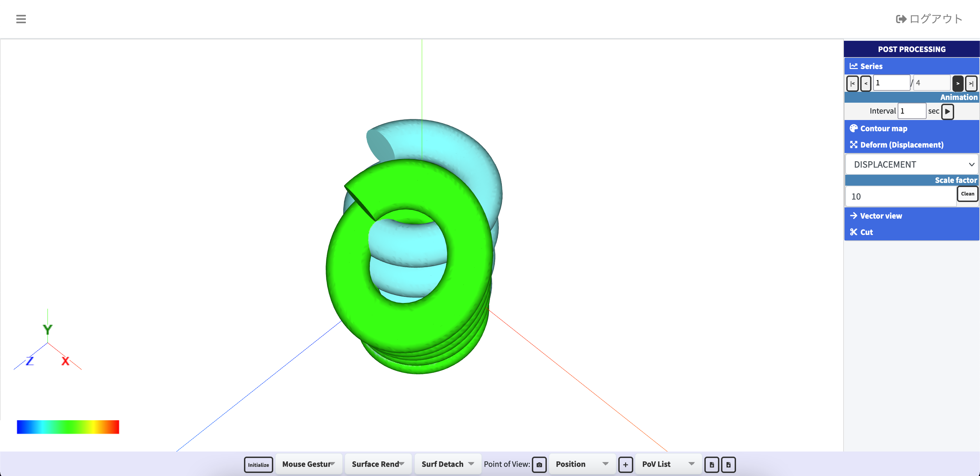Click the Clean button

coord(967,194)
